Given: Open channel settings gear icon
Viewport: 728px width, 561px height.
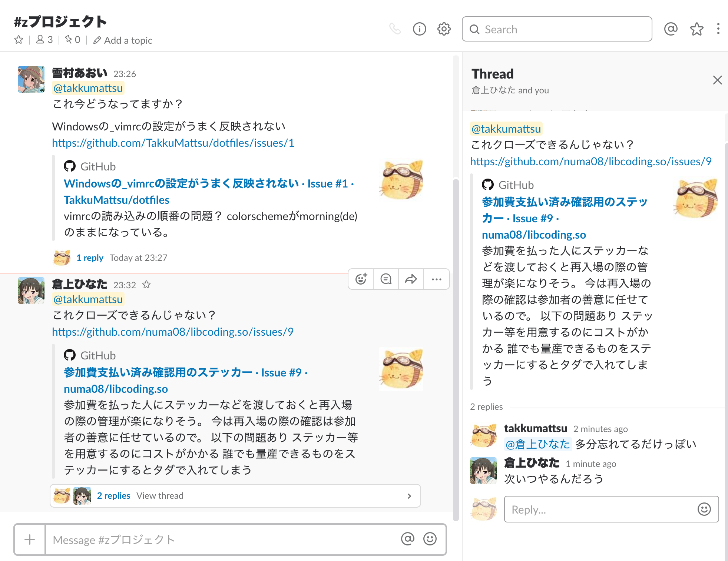Looking at the screenshot, I should pyautogui.click(x=444, y=29).
